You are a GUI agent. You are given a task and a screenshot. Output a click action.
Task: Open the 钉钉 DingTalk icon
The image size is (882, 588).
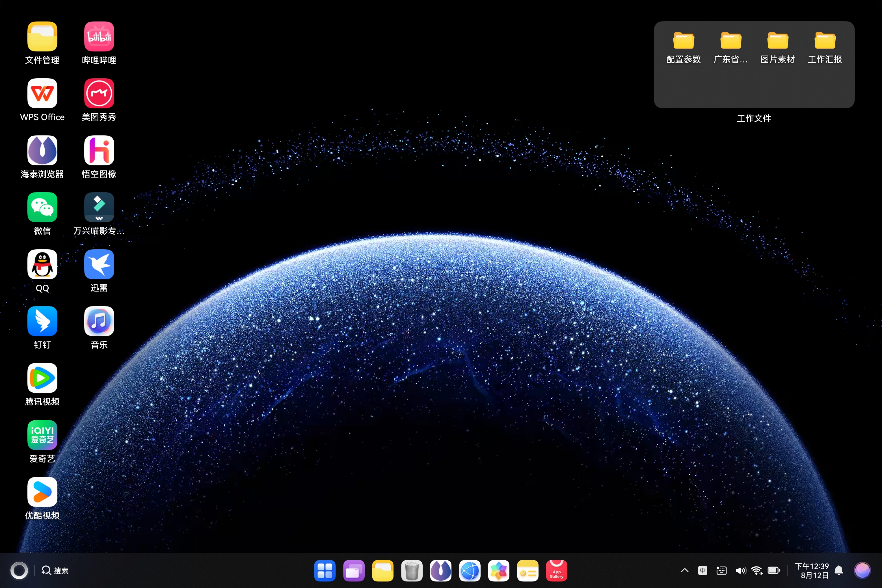(x=42, y=321)
